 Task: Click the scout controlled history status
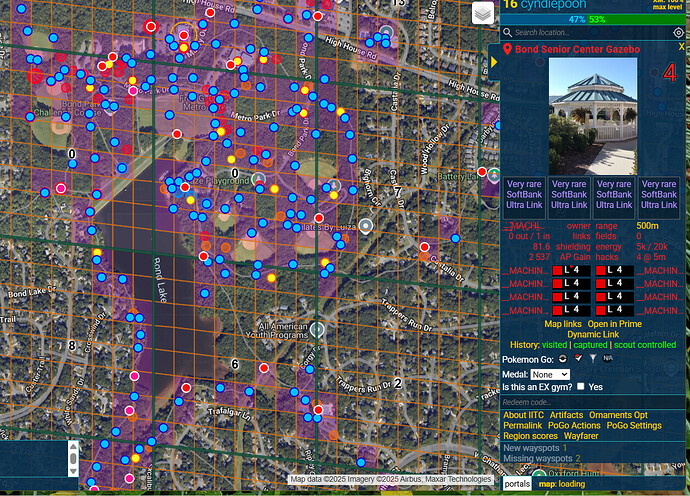point(645,345)
